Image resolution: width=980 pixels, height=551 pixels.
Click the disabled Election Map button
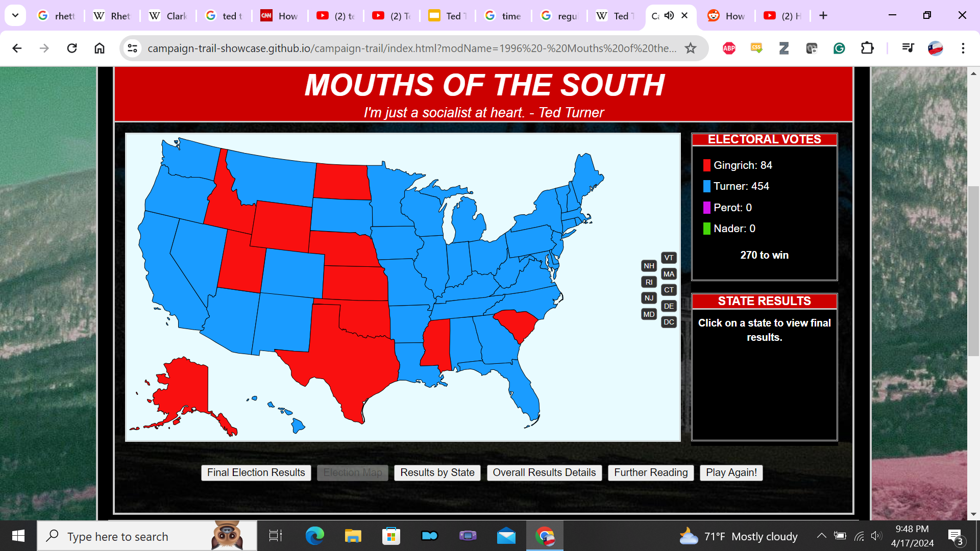click(353, 472)
